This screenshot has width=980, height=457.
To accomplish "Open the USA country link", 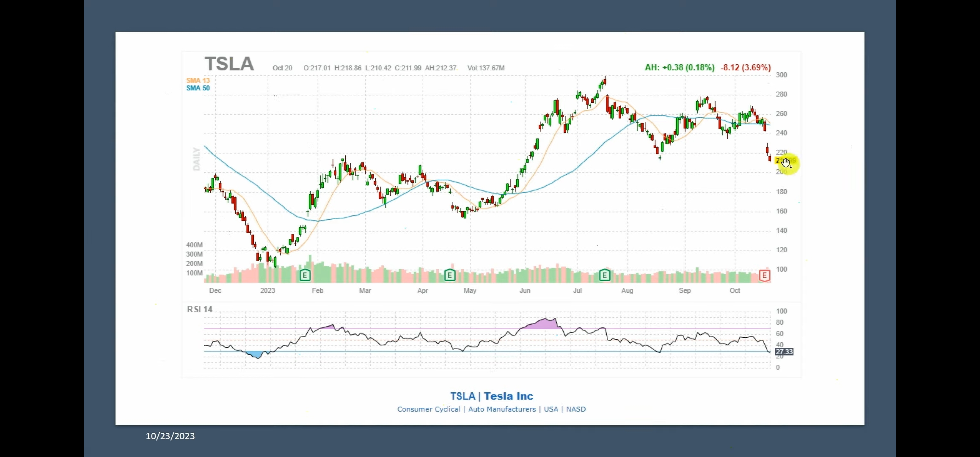I will pos(551,409).
